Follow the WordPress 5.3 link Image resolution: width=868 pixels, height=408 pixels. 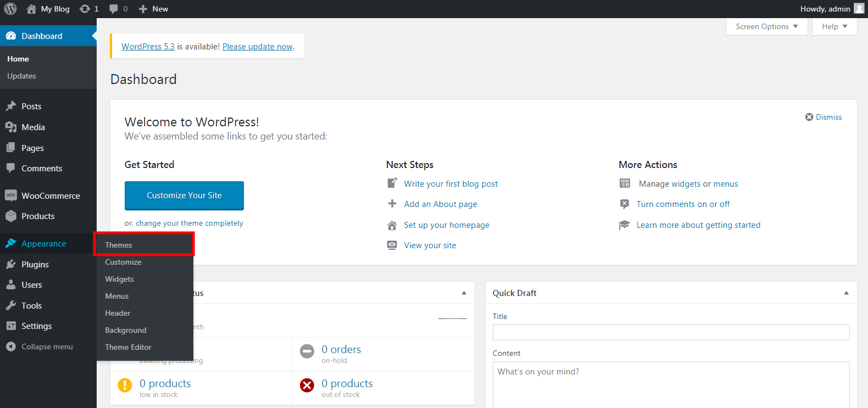148,47
